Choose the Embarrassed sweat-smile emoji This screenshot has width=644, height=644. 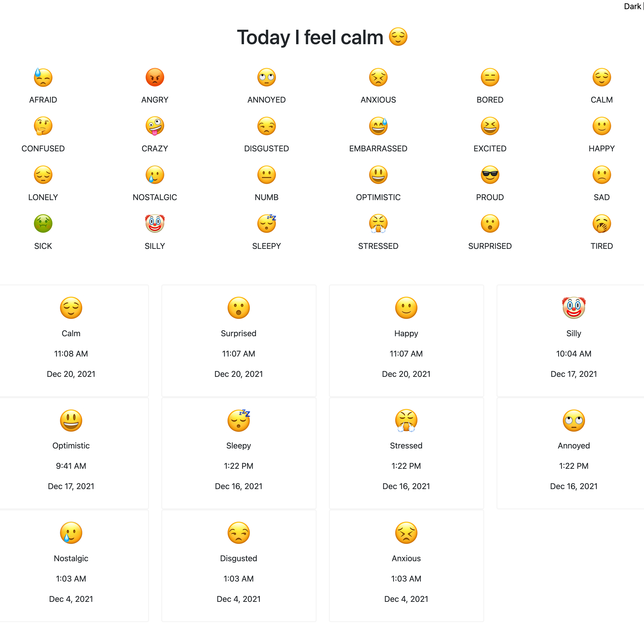[378, 126]
